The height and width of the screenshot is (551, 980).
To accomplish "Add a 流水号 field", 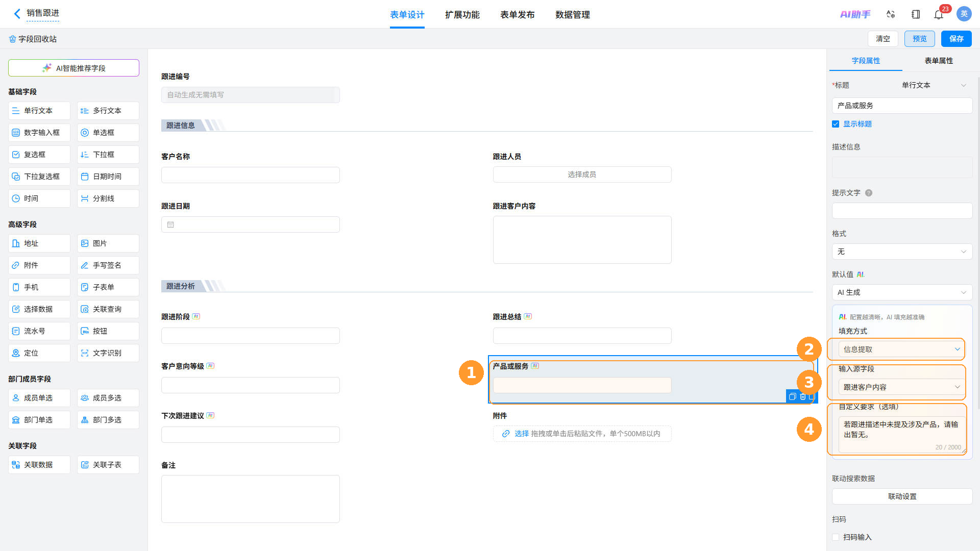I will pos(39,331).
